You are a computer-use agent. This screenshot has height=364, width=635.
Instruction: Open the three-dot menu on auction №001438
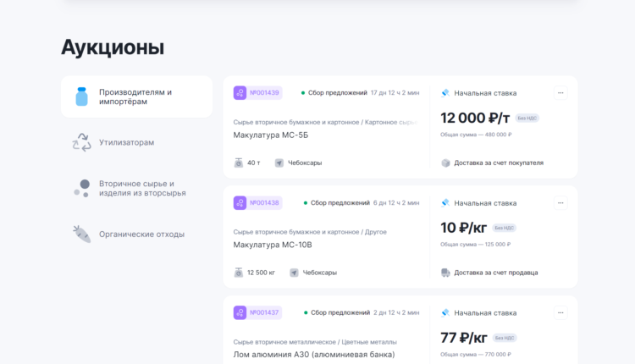click(560, 203)
